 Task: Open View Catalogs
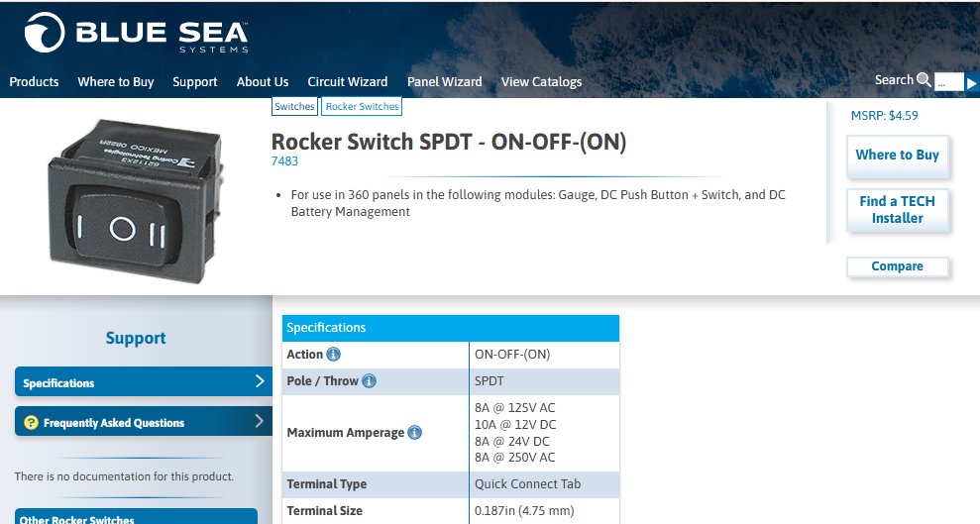(x=541, y=82)
